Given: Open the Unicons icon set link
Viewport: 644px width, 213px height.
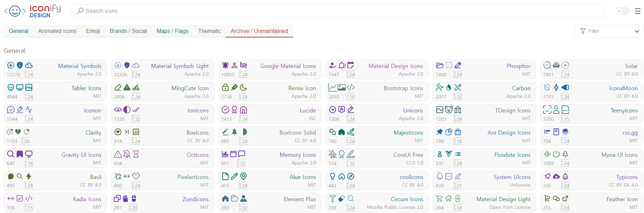Looking at the screenshot, I should pyautogui.click(x=413, y=110).
